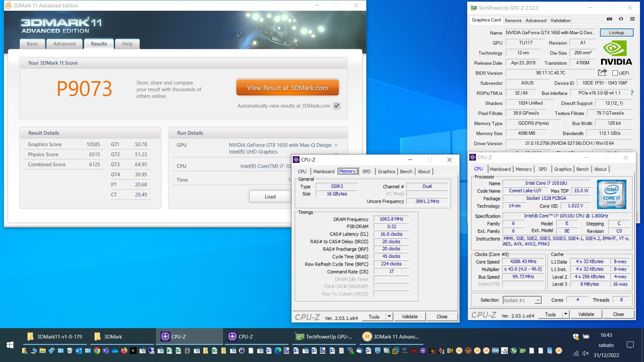Open the notification center icon

(630, 345)
